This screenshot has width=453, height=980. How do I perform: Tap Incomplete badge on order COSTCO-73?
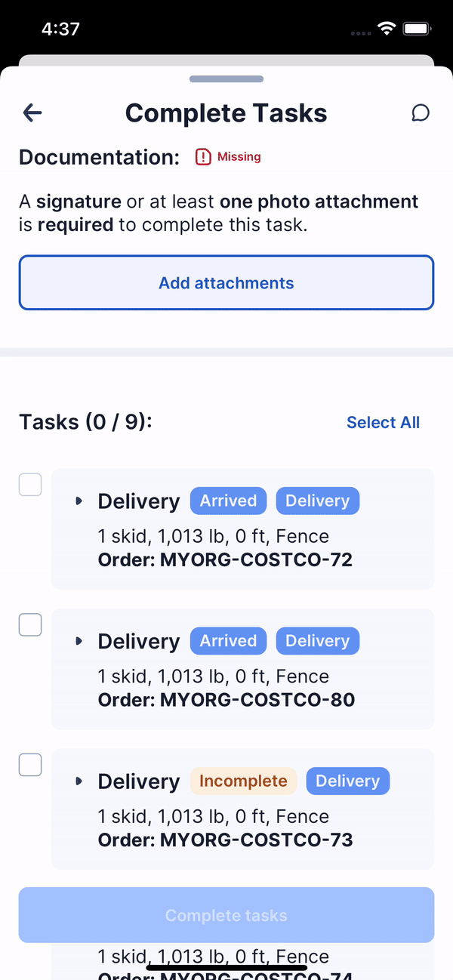coord(243,781)
